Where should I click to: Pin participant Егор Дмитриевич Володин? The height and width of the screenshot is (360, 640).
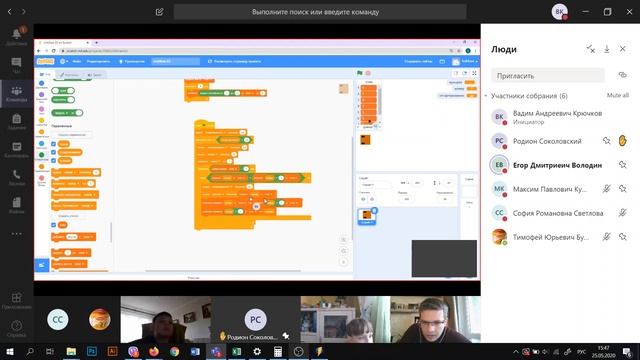(622, 165)
